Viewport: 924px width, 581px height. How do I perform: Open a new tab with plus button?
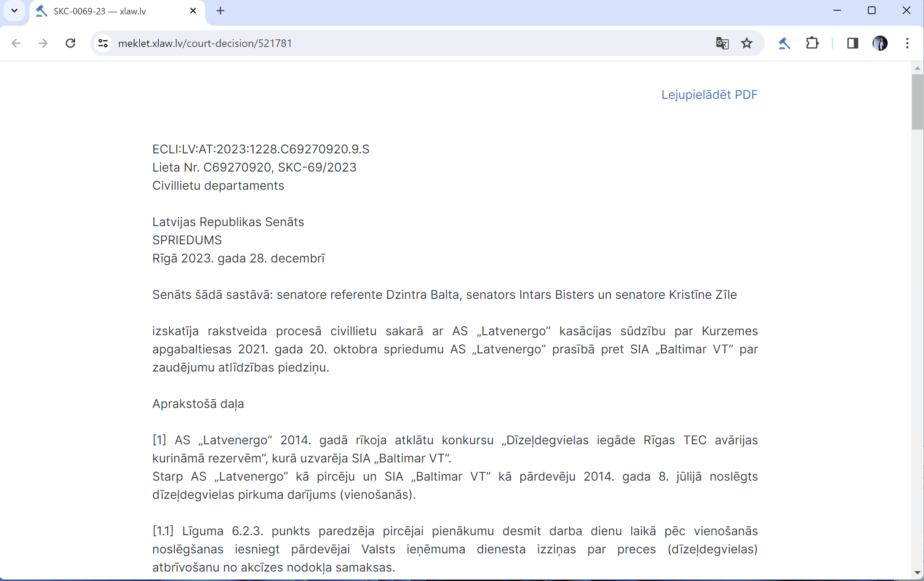coord(220,11)
